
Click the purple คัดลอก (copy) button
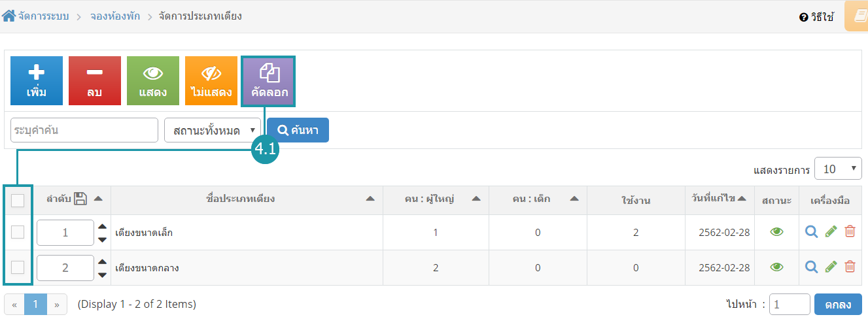point(269,80)
